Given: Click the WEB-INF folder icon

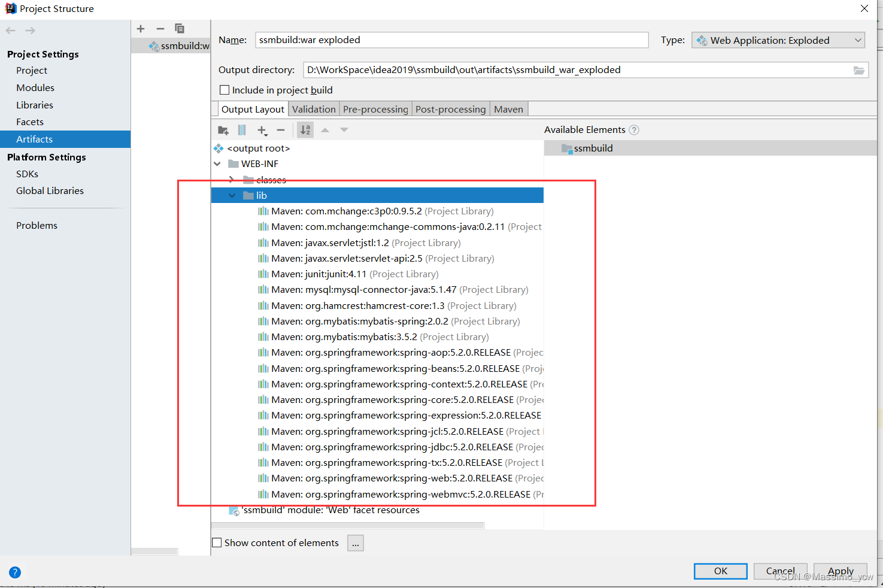Looking at the screenshot, I should [233, 164].
